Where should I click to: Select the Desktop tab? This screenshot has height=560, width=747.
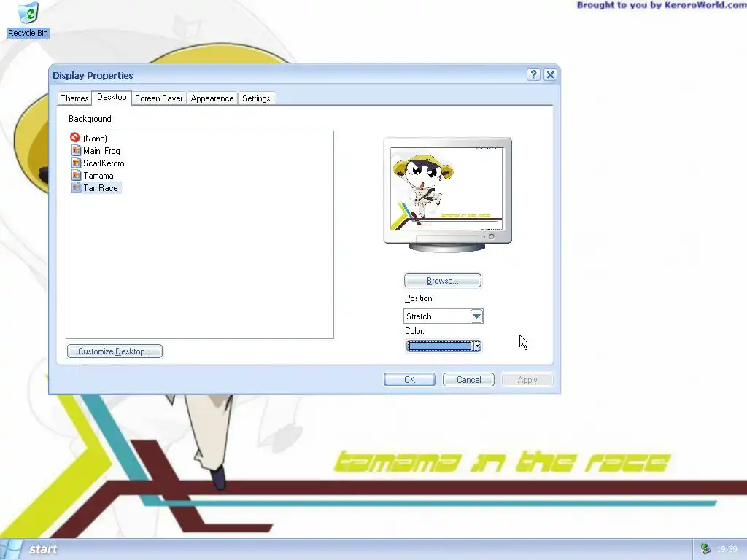(112, 97)
